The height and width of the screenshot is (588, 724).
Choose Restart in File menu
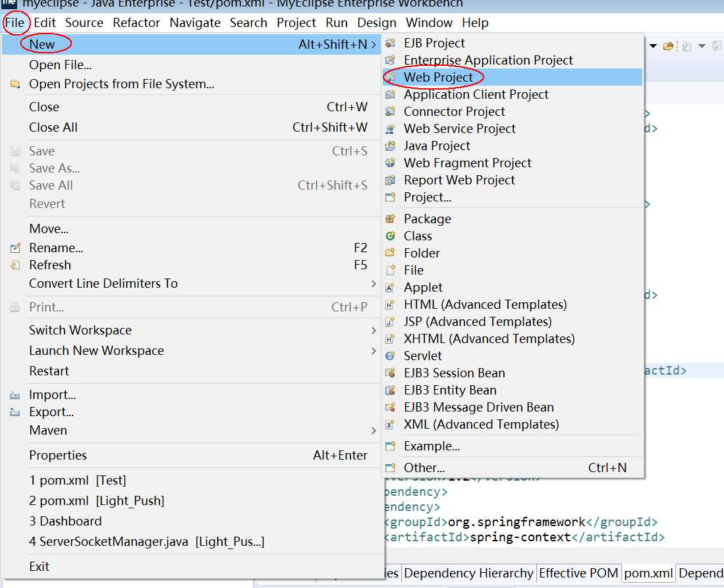[193, 371]
